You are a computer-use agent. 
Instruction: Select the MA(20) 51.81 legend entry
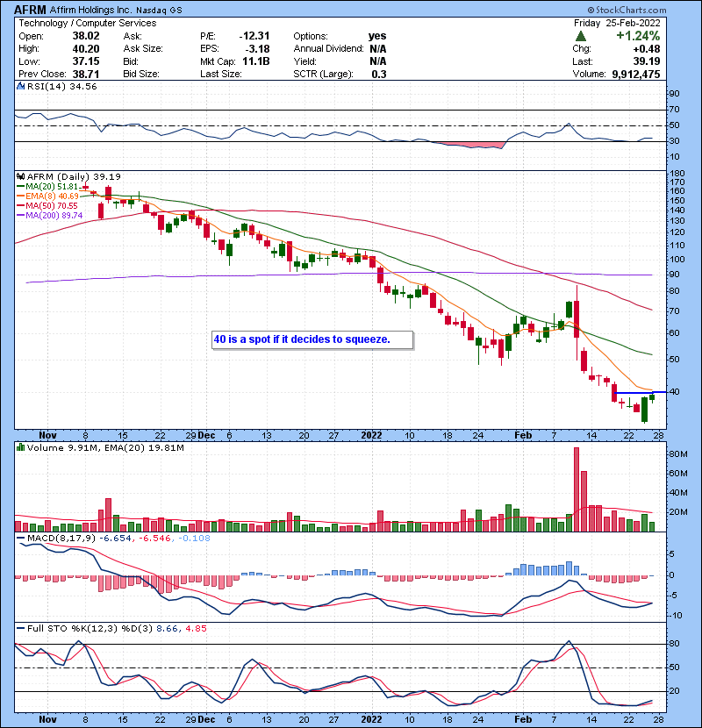(48, 187)
